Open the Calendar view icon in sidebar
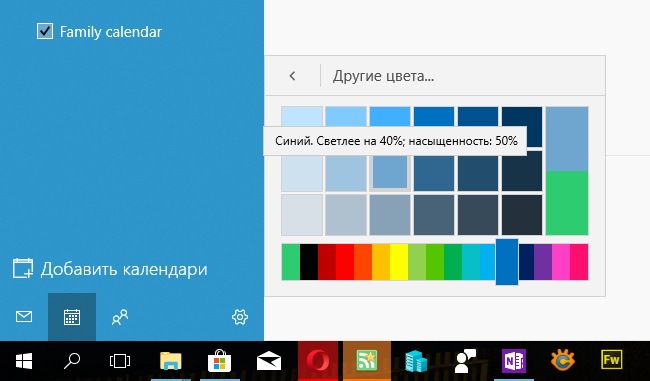Image resolution: width=650 pixels, height=381 pixels. click(72, 317)
